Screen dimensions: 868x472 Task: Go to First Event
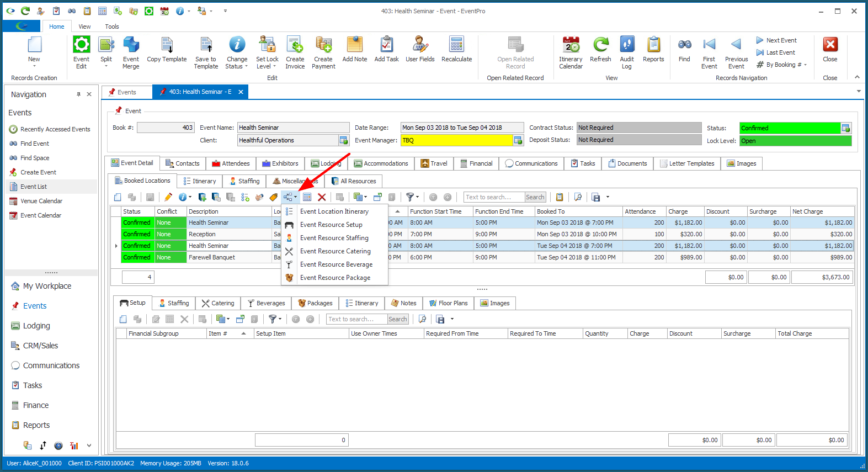click(709, 52)
